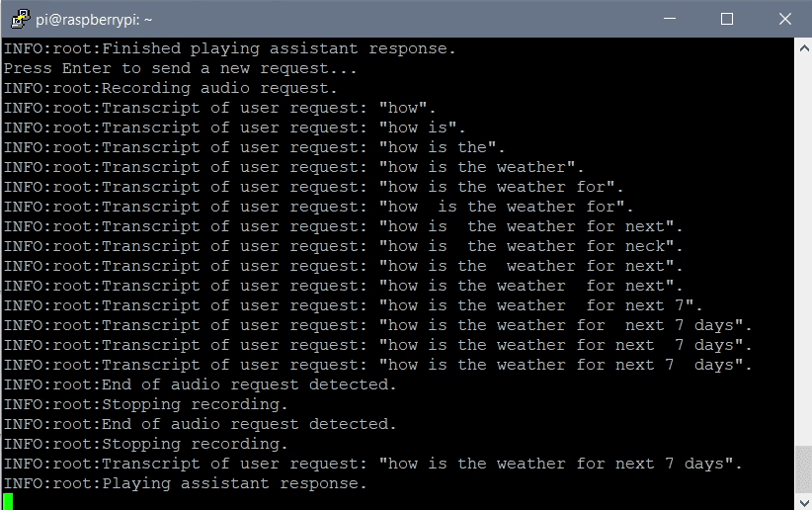Click the transcript line ending "next 7".
Viewport: 812px width, 510px height.
pyautogui.click(x=353, y=305)
